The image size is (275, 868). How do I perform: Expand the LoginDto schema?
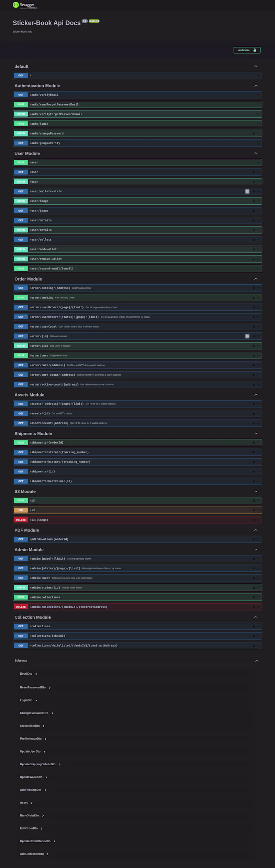pyautogui.click(x=36, y=700)
